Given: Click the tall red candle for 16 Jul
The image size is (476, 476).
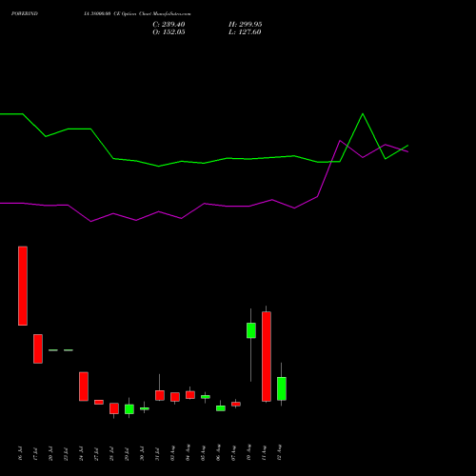Looking at the screenshot, I should (23, 286).
